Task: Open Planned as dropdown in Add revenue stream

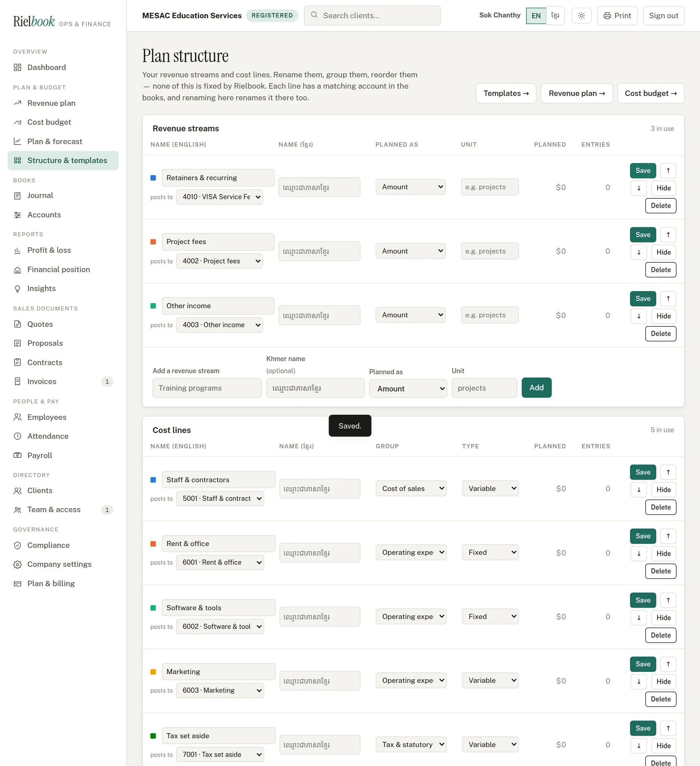Action: [408, 388]
